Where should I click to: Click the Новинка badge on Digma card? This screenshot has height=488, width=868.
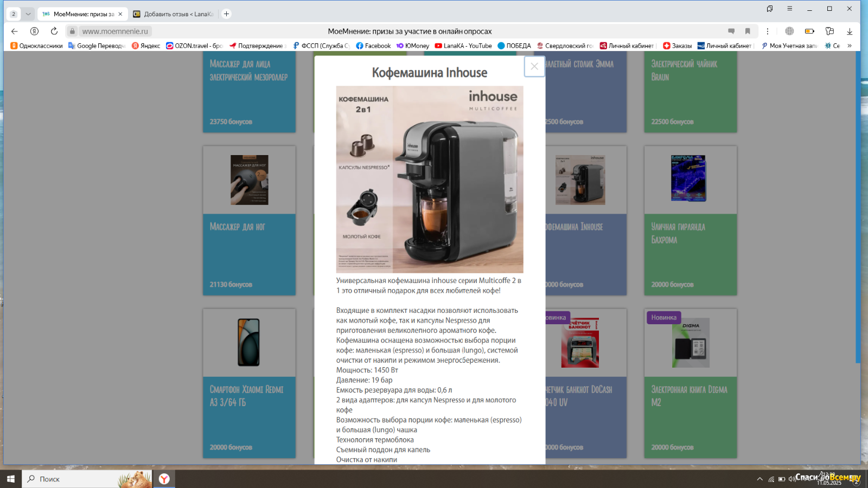coord(664,318)
